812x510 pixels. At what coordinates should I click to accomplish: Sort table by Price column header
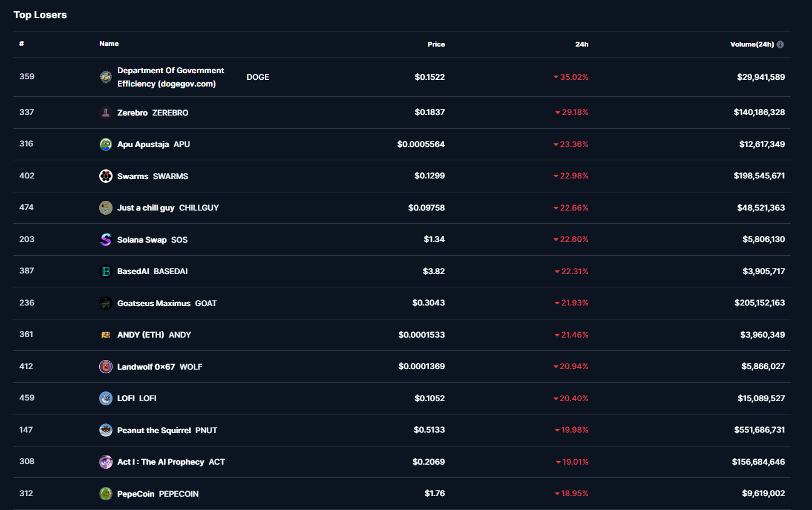(436, 44)
